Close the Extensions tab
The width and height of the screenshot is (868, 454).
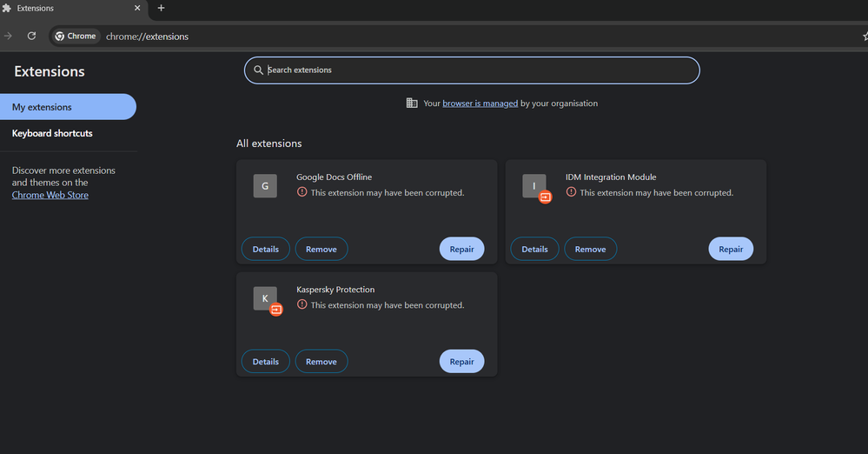coord(137,8)
